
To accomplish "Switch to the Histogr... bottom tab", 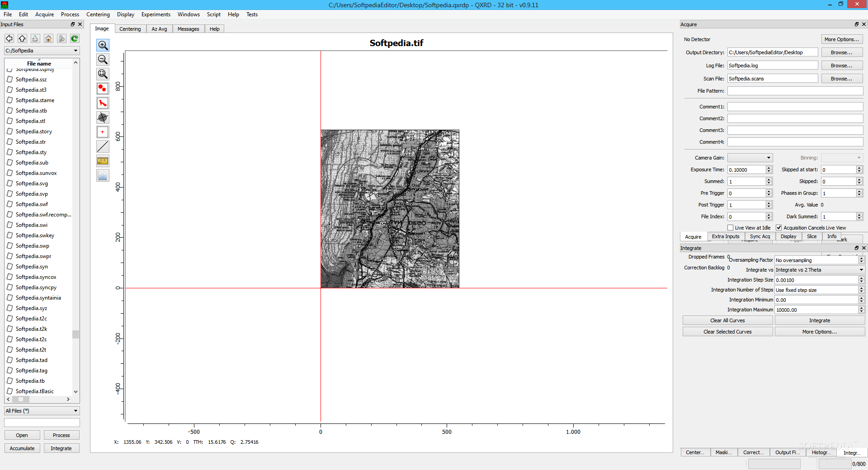I will coord(821,452).
